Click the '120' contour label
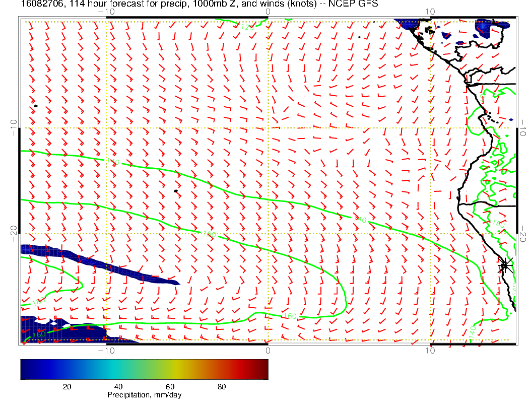The width and height of the screenshot is (532, 411). (247, 27)
